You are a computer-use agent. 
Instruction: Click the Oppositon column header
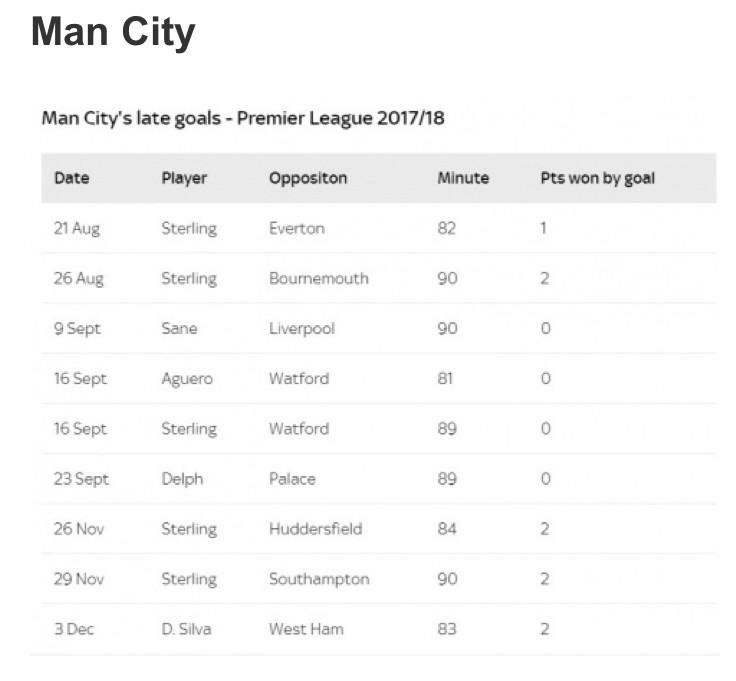308,178
